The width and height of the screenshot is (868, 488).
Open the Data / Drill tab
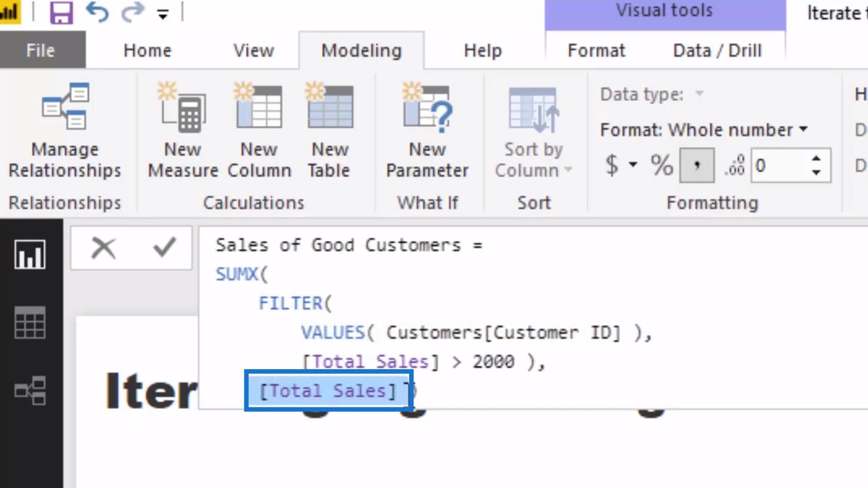[x=717, y=50]
